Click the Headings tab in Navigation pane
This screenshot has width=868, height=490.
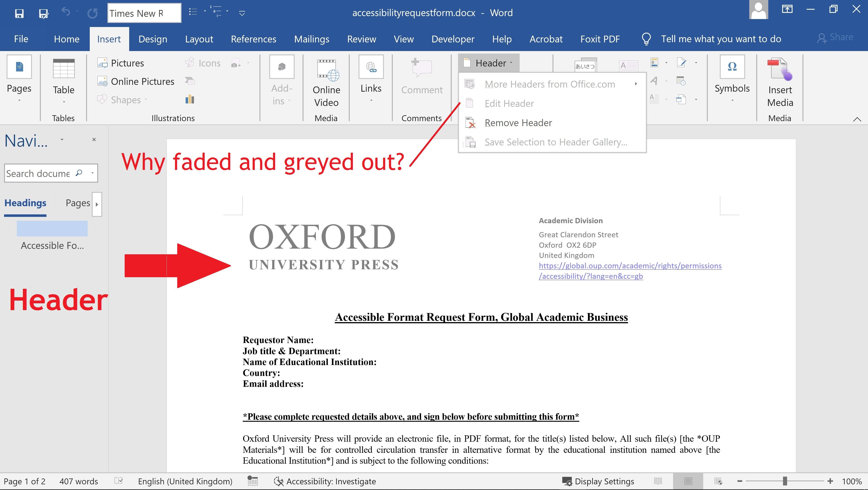tap(25, 203)
